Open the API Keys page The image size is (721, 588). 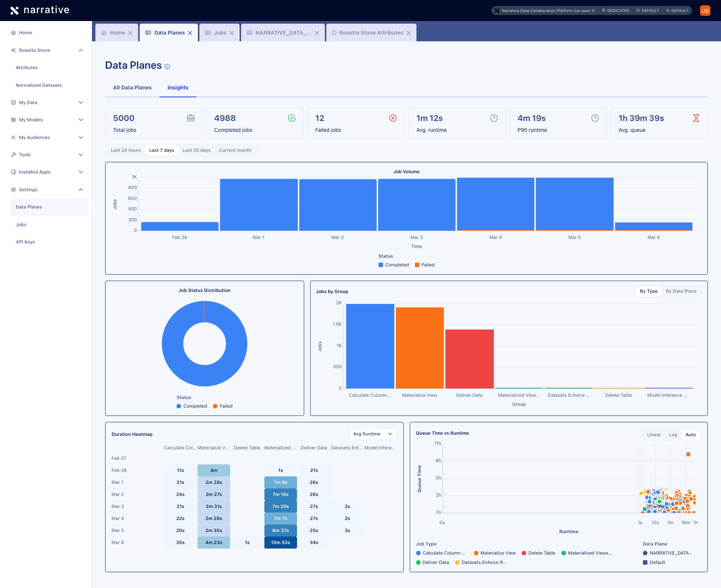[25, 242]
